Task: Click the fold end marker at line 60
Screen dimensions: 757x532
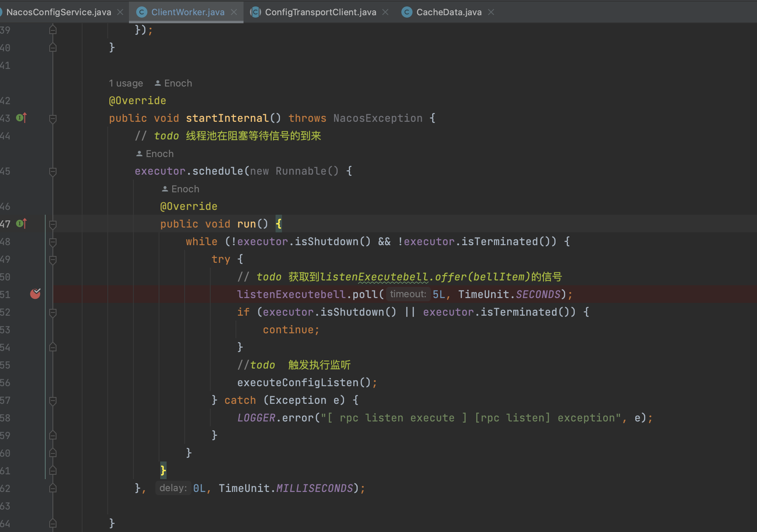Action: point(52,453)
